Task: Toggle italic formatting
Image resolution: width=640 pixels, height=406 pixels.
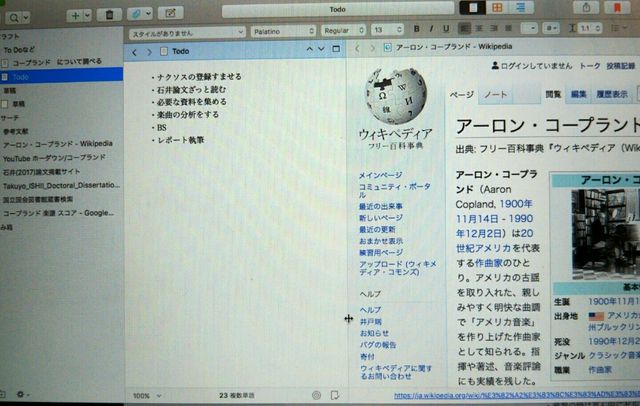Action: click(x=431, y=29)
